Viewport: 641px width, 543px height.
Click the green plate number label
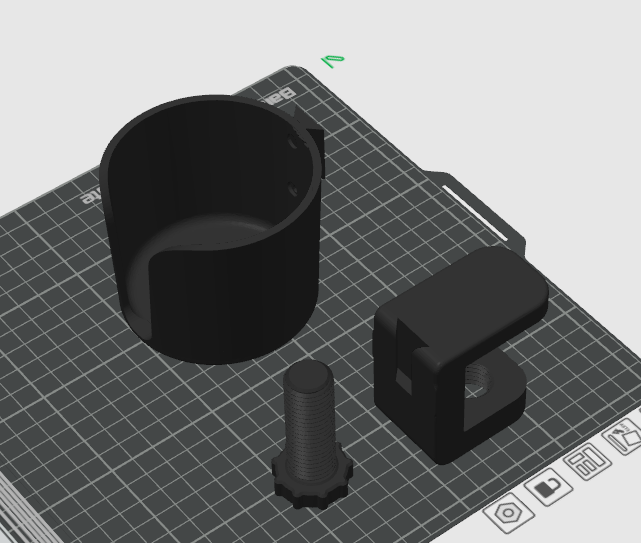pos(333,61)
